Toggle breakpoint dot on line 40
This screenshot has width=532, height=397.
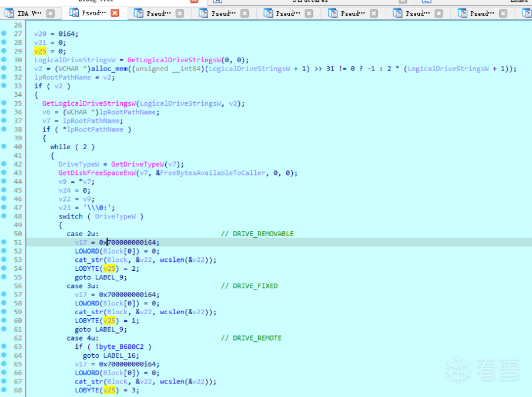(4, 146)
